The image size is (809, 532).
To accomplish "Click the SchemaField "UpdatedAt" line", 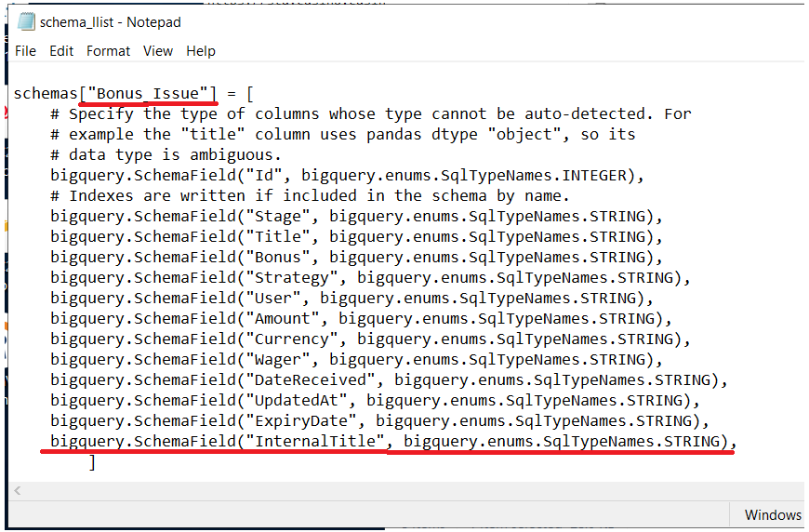I will pyautogui.click(x=375, y=401).
